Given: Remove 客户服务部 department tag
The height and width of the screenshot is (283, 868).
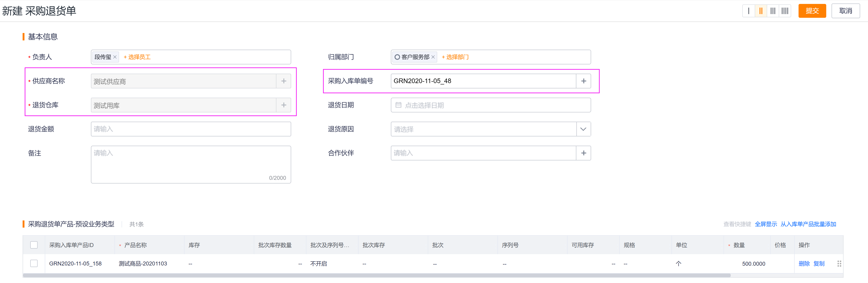Looking at the screenshot, I should coord(433,57).
